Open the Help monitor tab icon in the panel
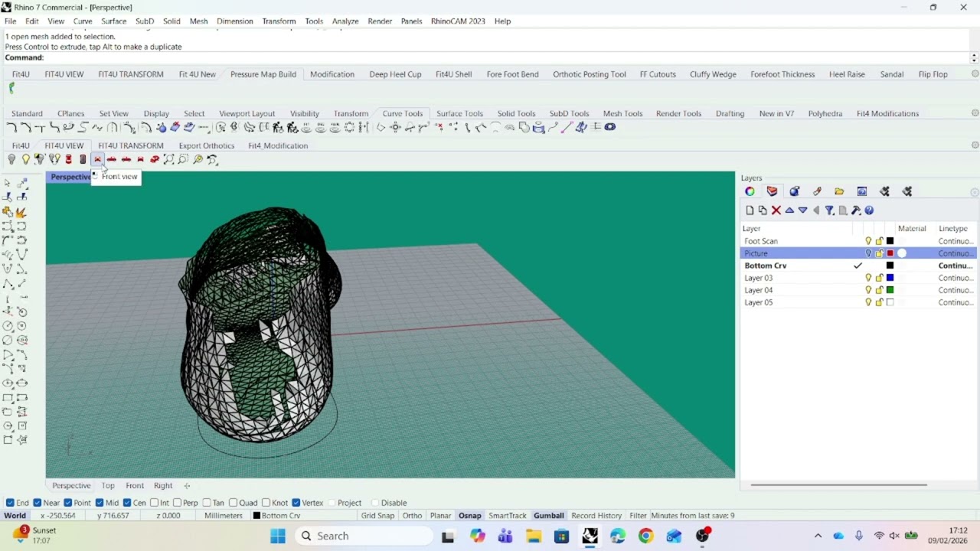The height and width of the screenshot is (551, 980). (x=862, y=191)
